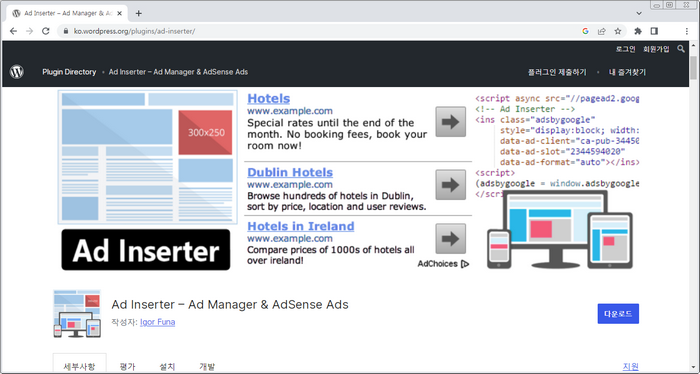Open the extensions puzzle icon

pos(638,31)
